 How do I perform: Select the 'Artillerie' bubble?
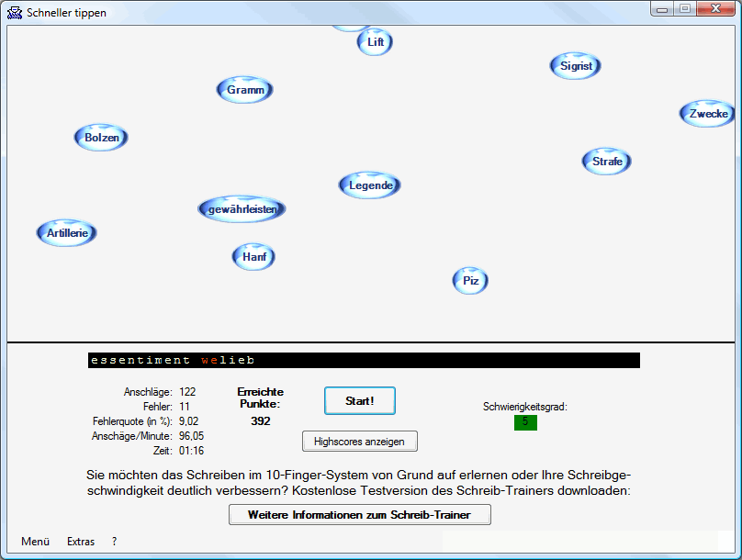pos(67,233)
